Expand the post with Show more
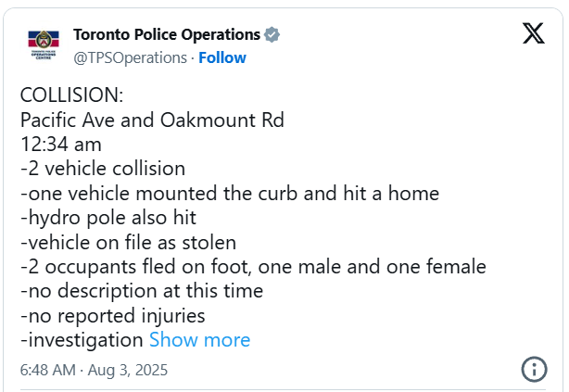The width and height of the screenshot is (569, 392). pos(199,339)
